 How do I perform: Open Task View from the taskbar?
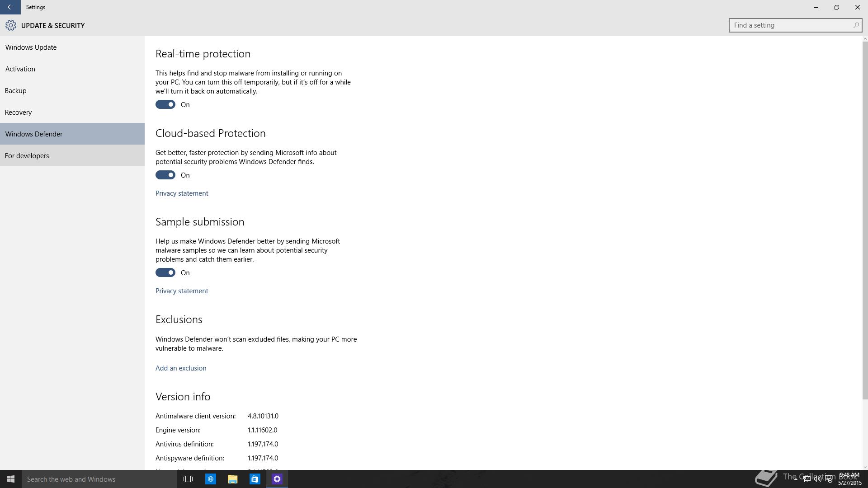pos(188,479)
